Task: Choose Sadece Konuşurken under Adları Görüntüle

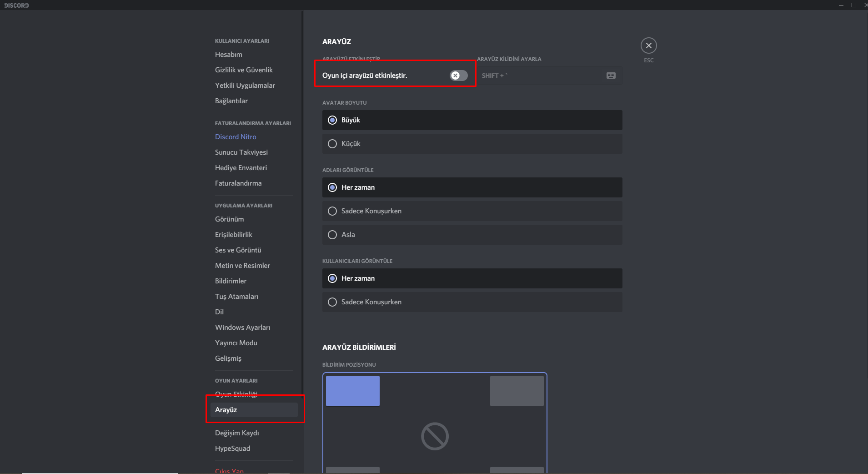Action: coord(472,211)
